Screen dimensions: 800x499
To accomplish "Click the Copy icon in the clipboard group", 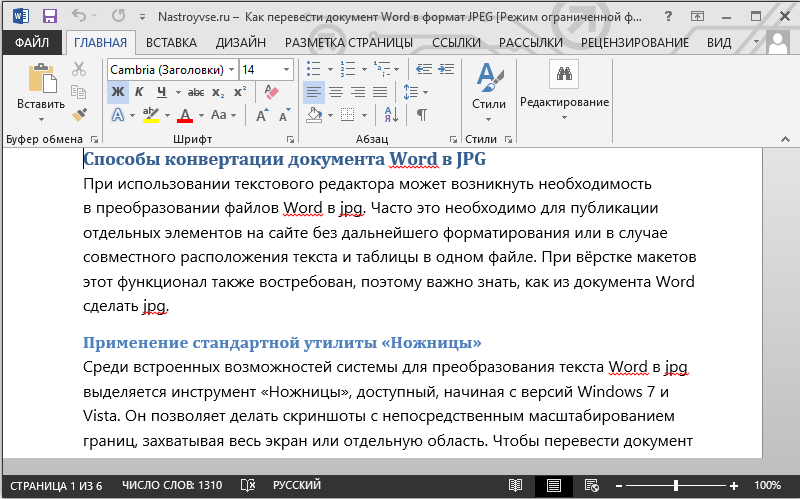I will point(79,92).
